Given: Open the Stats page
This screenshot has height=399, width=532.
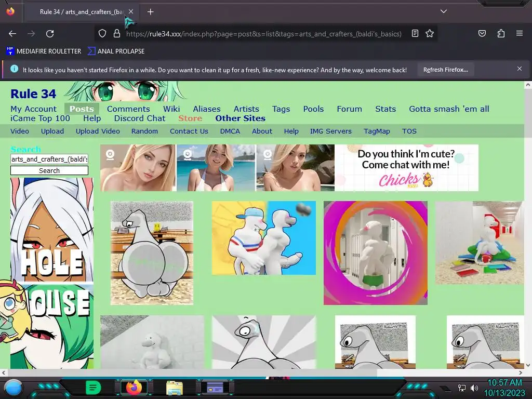Looking at the screenshot, I should (385, 109).
